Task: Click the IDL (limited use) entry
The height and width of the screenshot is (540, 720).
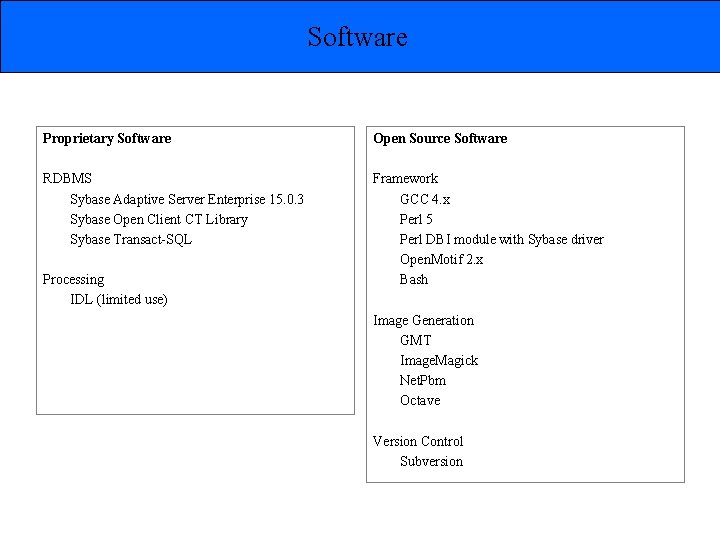Action: coord(118,299)
